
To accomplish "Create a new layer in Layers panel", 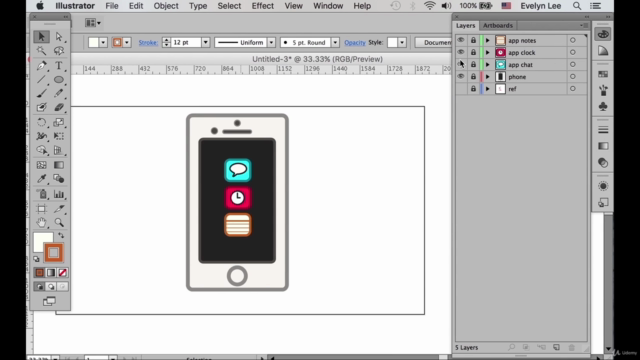I will [x=556, y=347].
